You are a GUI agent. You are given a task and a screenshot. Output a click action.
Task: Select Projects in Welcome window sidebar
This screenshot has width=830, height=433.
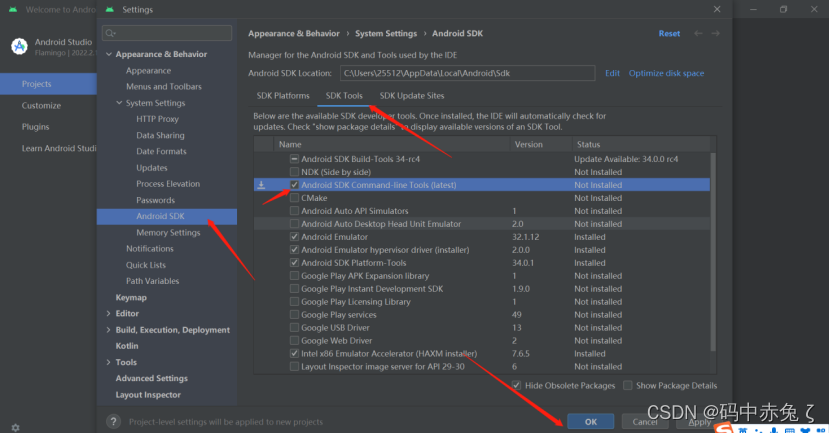48,84
